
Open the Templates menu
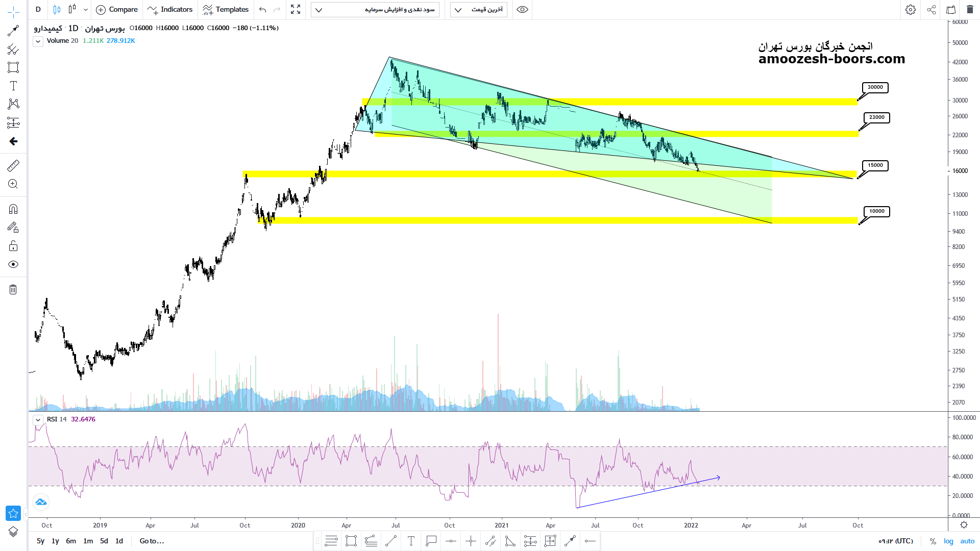pos(225,10)
